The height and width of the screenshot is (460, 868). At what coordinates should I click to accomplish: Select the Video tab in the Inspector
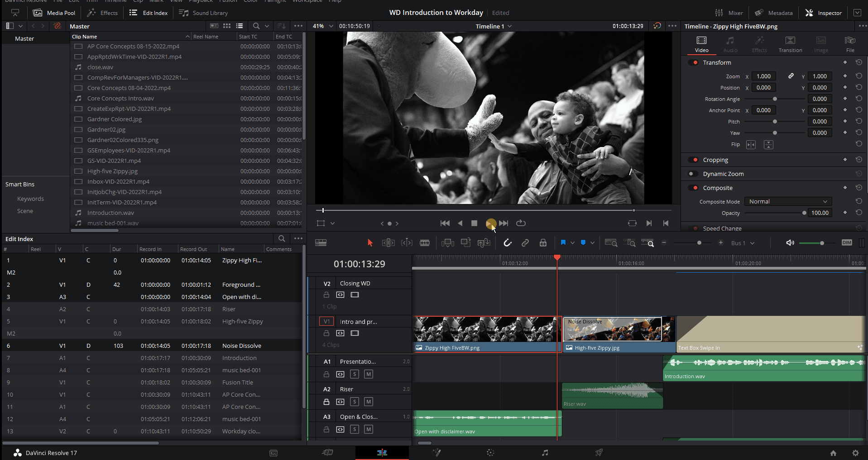coord(701,44)
